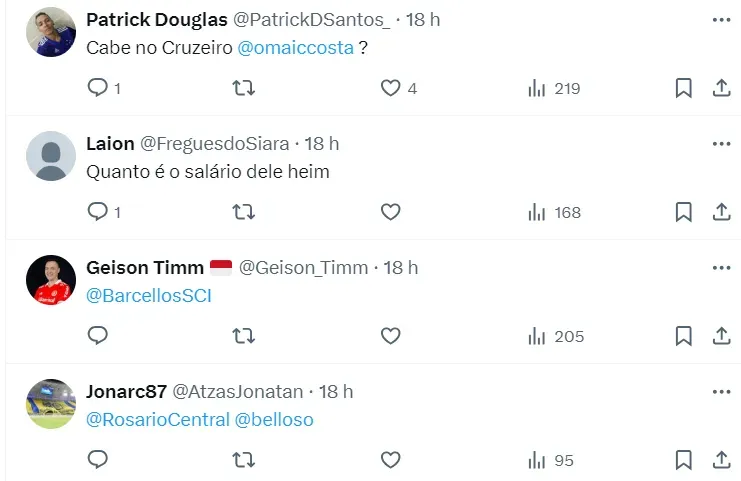Image resolution: width=741 pixels, height=481 pixels.
Task: Share Geison Timm's tweet
Action: 721,336
